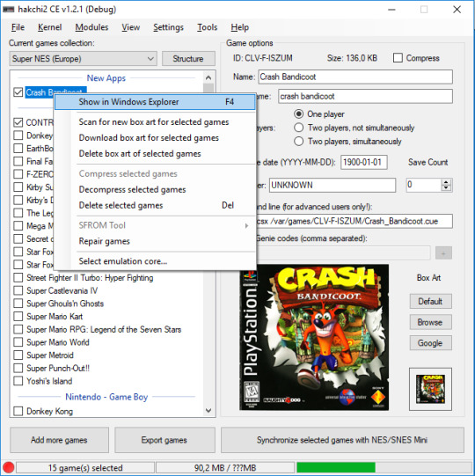Click the Google box art button

coord(430,343)
